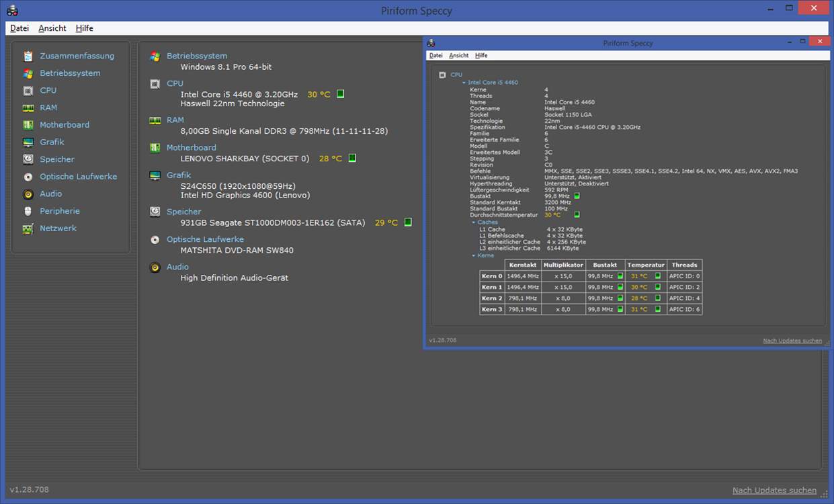Open the RAM heading link in summary
The width and height of the screenshot is (834, 504).
click(x=175, y=120)
